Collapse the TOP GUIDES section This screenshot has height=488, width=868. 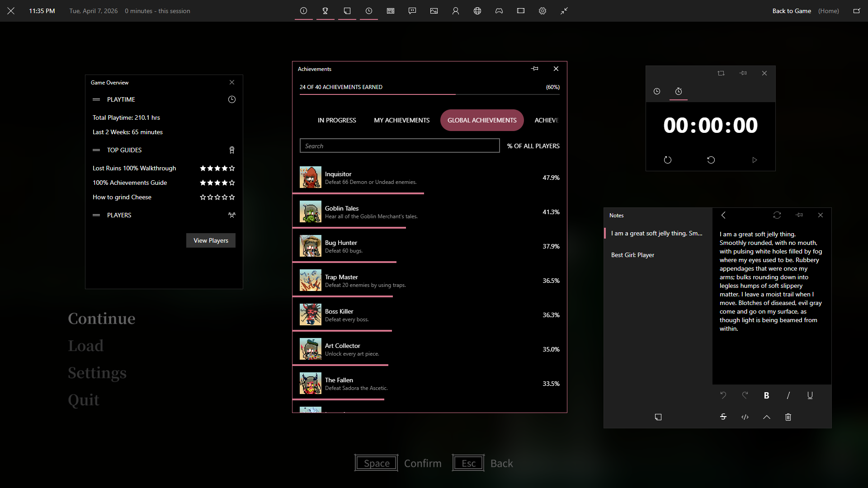click(96, 150)
